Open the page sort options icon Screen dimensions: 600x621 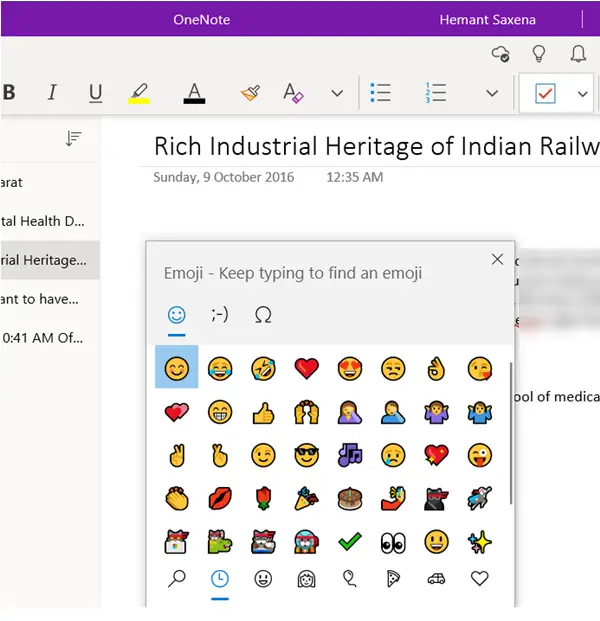[73, 139]
